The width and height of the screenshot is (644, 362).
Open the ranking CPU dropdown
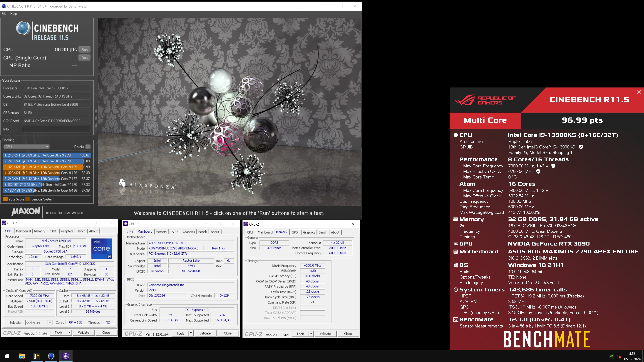(x=26, y=147)
